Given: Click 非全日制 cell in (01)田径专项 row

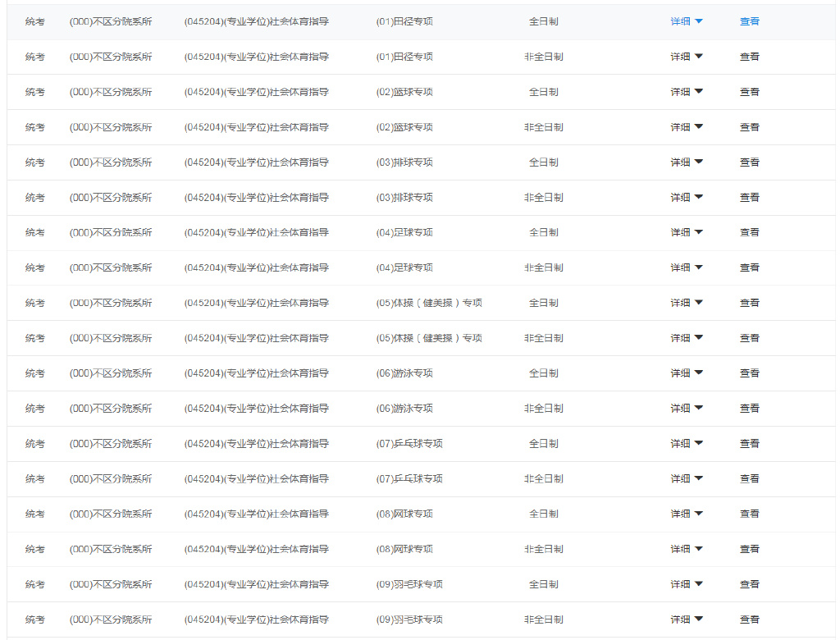Looking at the screenshot, I should 544,57.
